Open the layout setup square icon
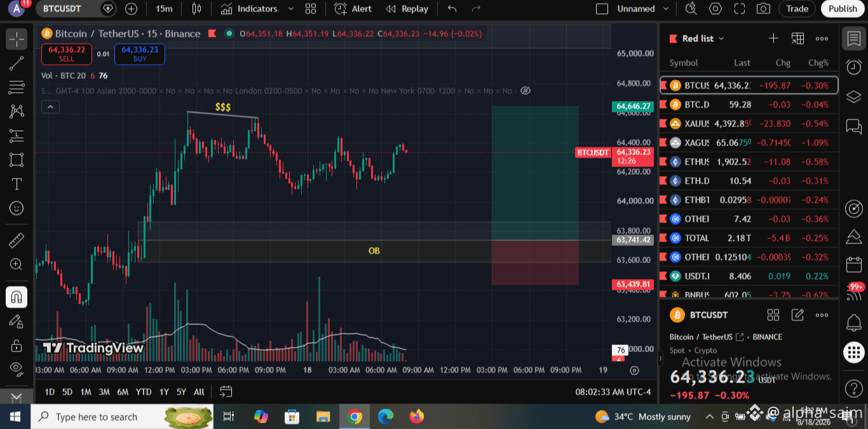868x429 pixels. [x=602, y=9]
